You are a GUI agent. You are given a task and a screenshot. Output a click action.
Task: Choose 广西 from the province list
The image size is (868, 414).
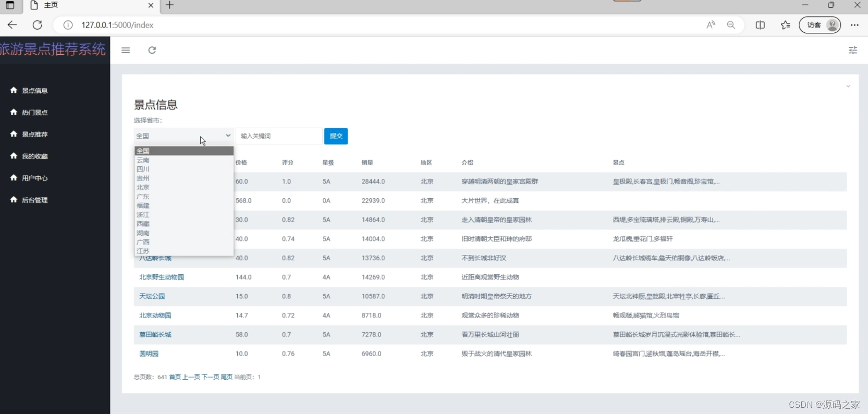[x=184, y=242]
